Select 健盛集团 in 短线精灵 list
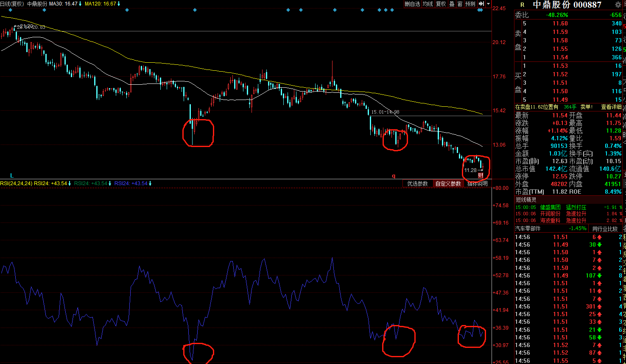The width and height of the screenshot is (626, 364). click(x=550, y=208)
